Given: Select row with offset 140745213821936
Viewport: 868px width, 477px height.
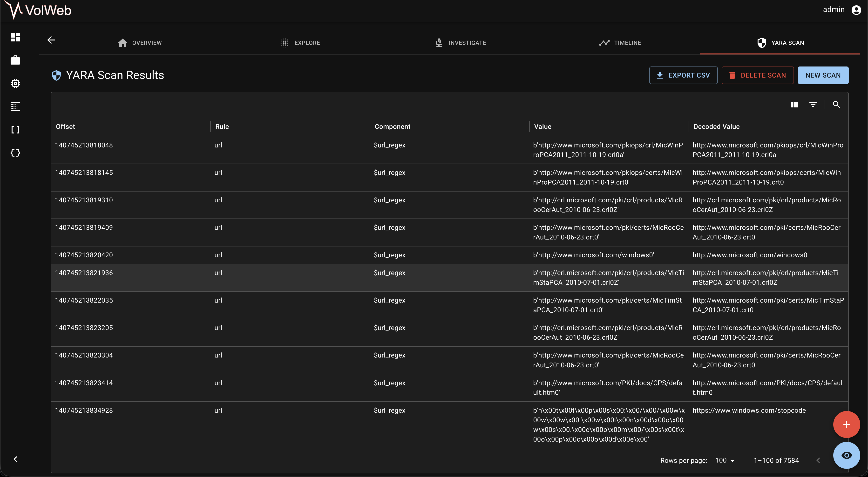Looking at the screenshot, I should click(x=449, y=278).
